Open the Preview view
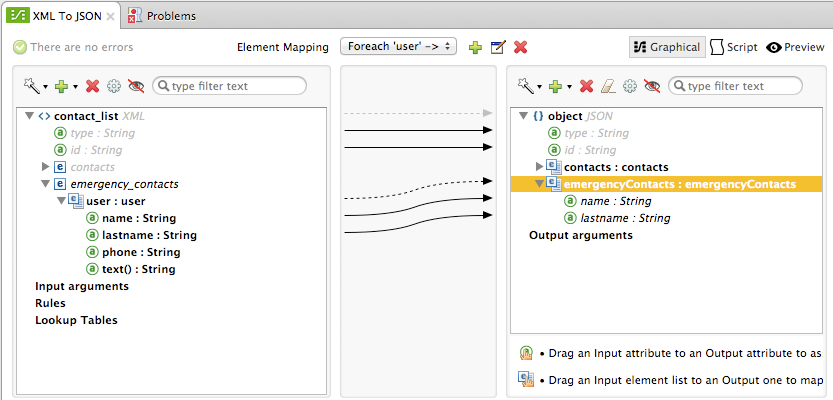Screen dimensions: 833x400 pyautogui.click(x=795, y=47)
